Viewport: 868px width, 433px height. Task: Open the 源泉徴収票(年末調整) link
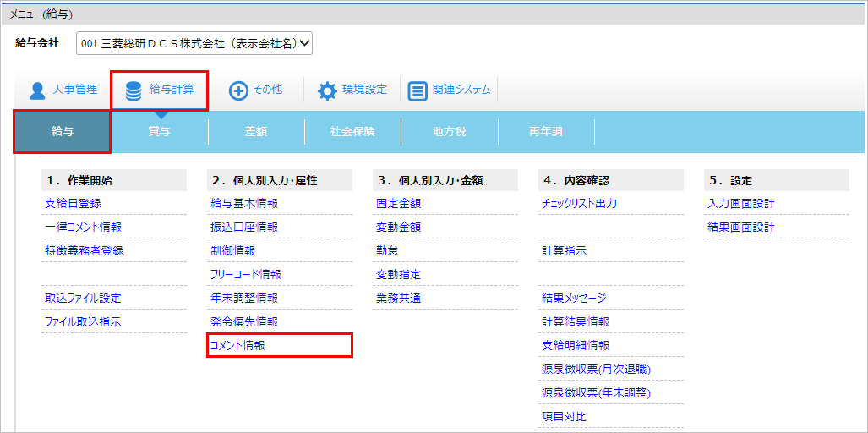[x=596, y=393]
